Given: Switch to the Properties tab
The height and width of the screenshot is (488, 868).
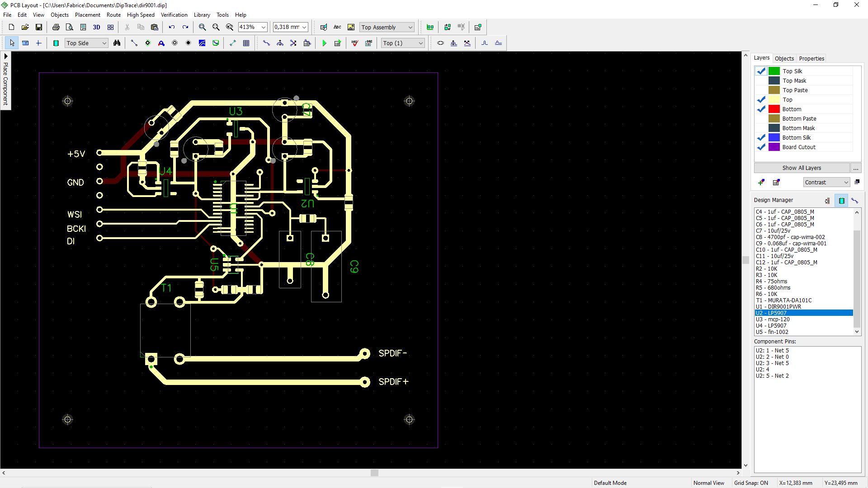Looking at the screenshot, I should pyautogui.click(x=811, y=58).
